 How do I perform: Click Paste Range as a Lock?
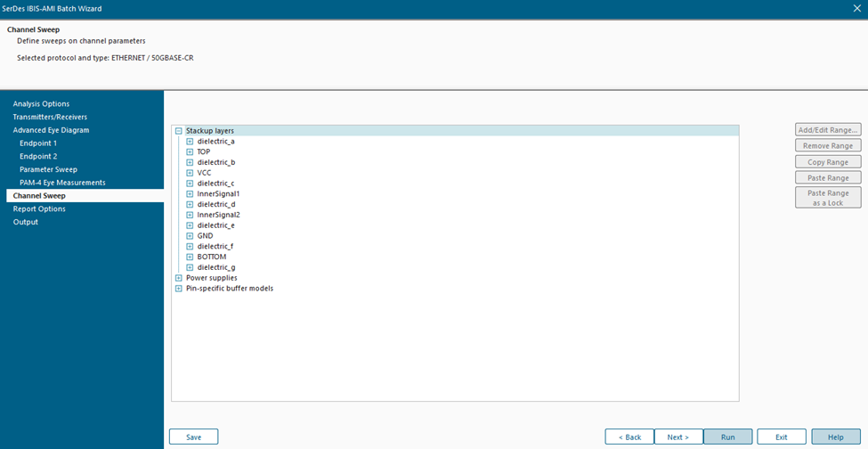tap(828, 198)
